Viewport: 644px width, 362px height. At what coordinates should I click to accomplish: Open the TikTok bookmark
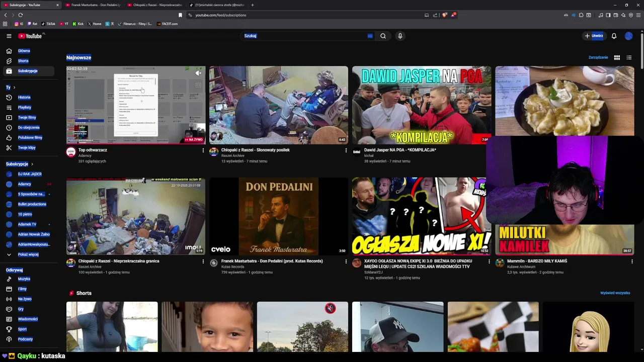(x=48, y=24)
